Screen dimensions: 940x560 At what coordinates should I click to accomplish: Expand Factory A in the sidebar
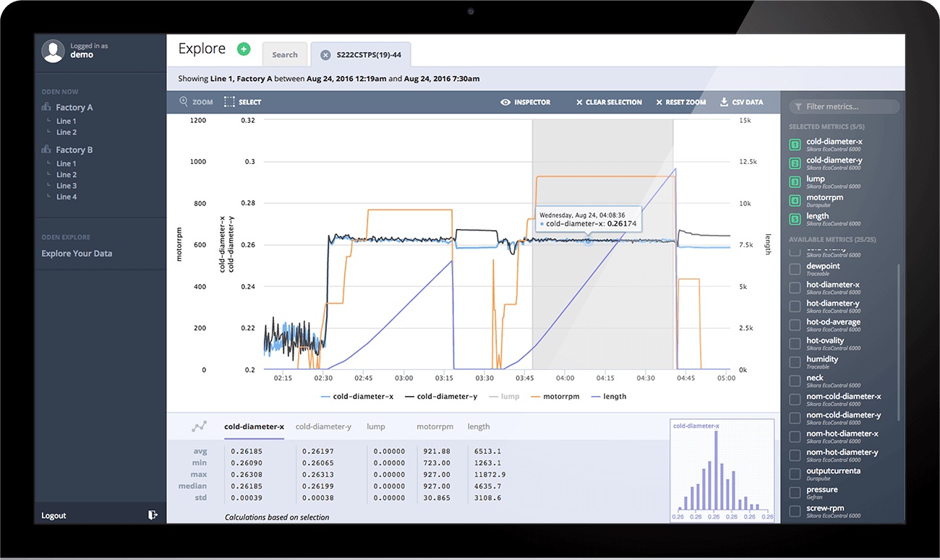click(67, 108)
